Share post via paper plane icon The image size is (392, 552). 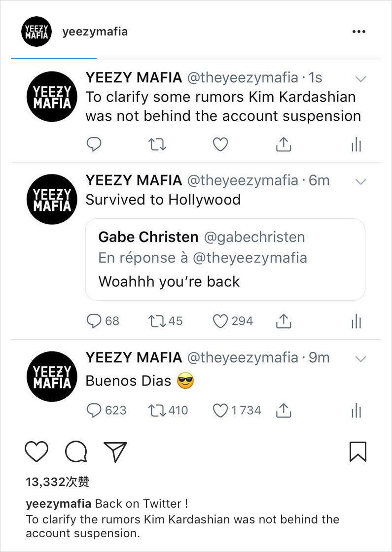click(115, 451)
